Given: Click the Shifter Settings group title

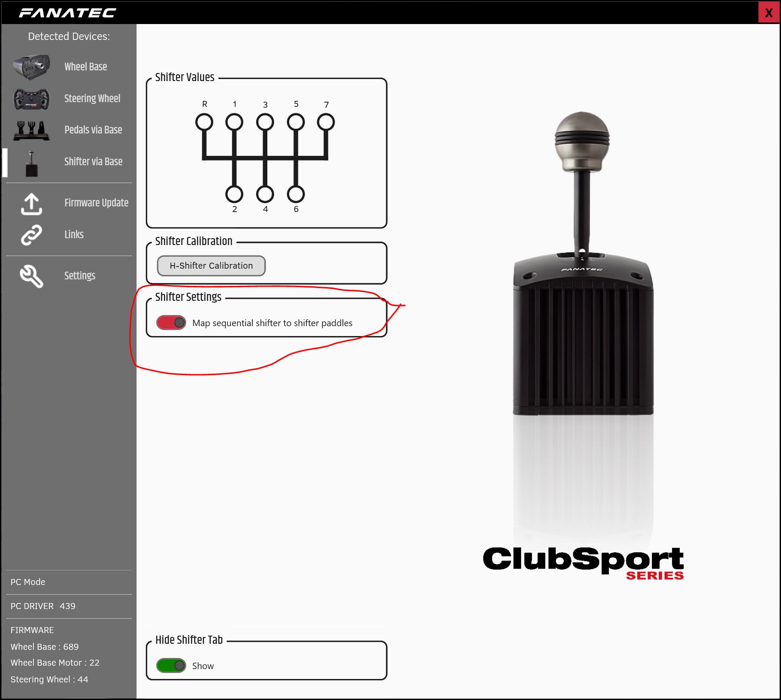Looking at the screenshot, I should [x=188, y=297].
